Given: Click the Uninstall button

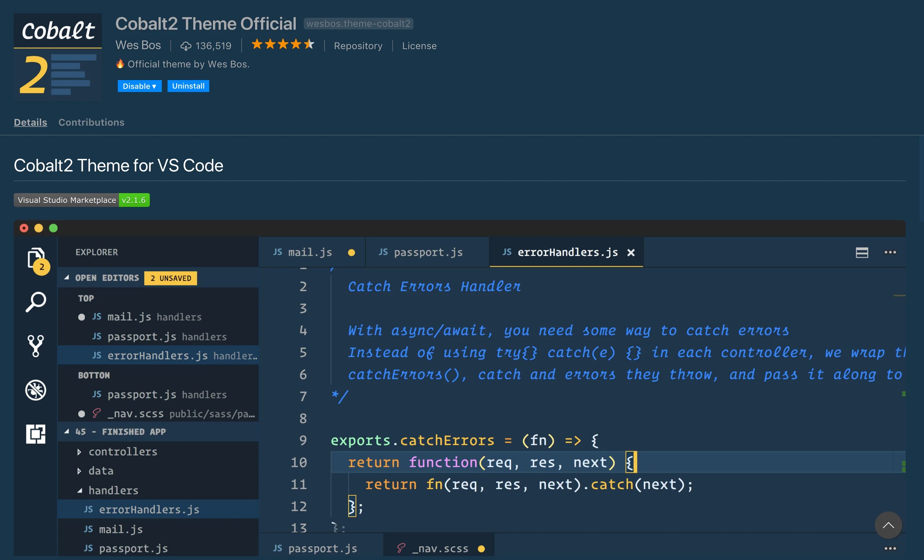Looking at the screenshot, I should pyautogui.click(x=188, y=86).
